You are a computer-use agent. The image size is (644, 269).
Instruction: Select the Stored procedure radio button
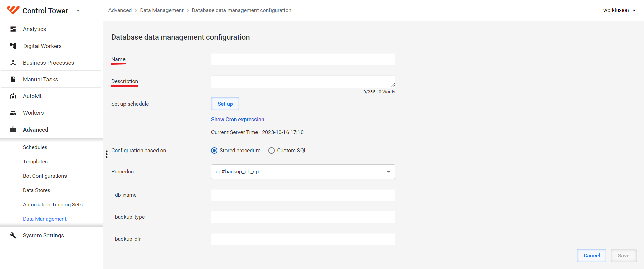[214, 151]
